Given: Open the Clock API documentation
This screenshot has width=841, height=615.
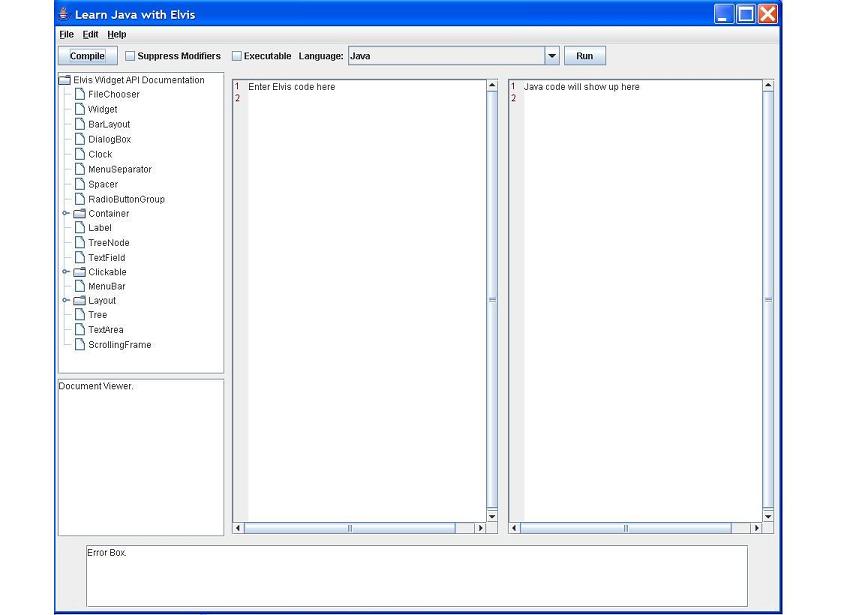Looking at the screenshot, I should [x=97, y=154].
